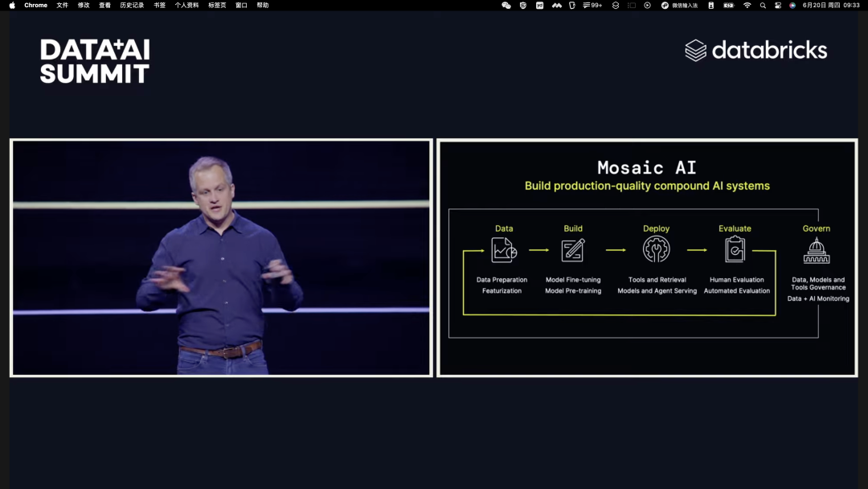
Task: Open the 标签页 menu
Action: [217, 6]
